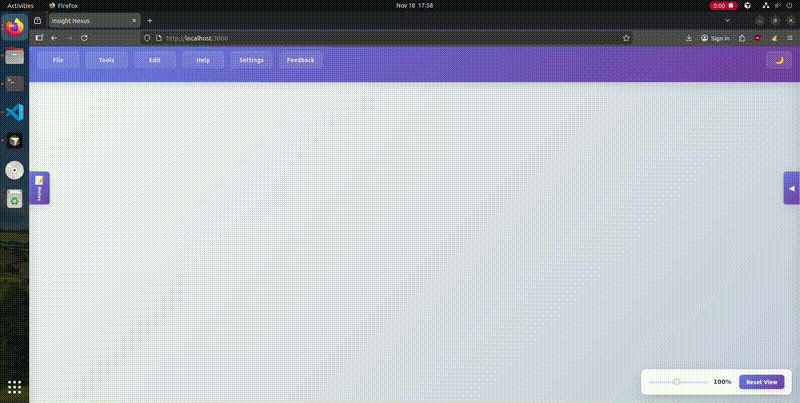Reload the current page
This screenshot has width=800, height=403.
click(84, 38)
